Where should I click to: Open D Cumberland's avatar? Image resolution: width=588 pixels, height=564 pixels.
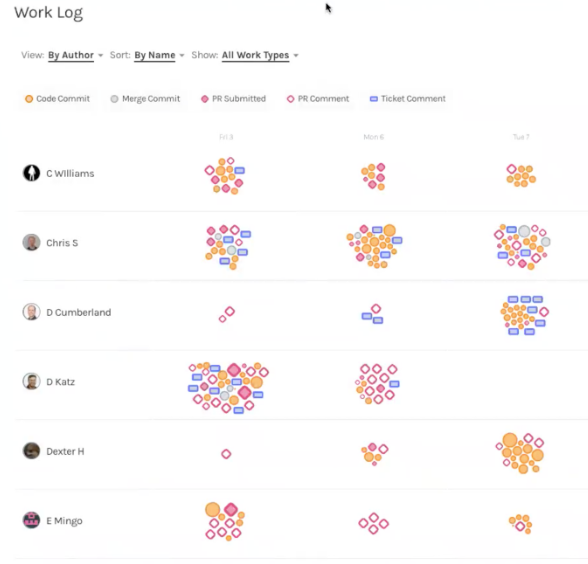32,312
